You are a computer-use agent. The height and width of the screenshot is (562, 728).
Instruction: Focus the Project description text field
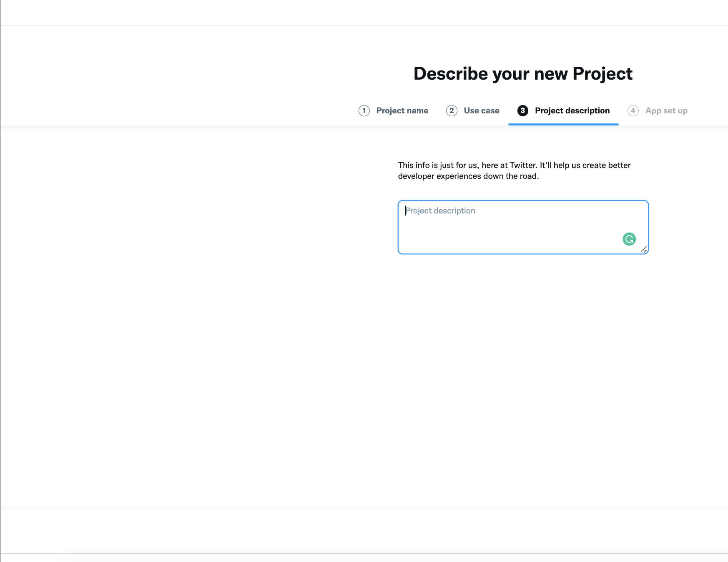[x=523, y=227]
